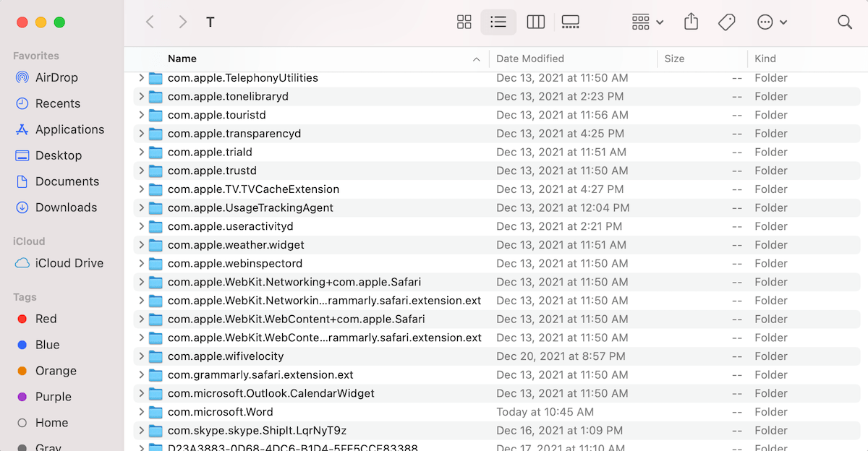Click the window title 'T'

pos(210,22)
